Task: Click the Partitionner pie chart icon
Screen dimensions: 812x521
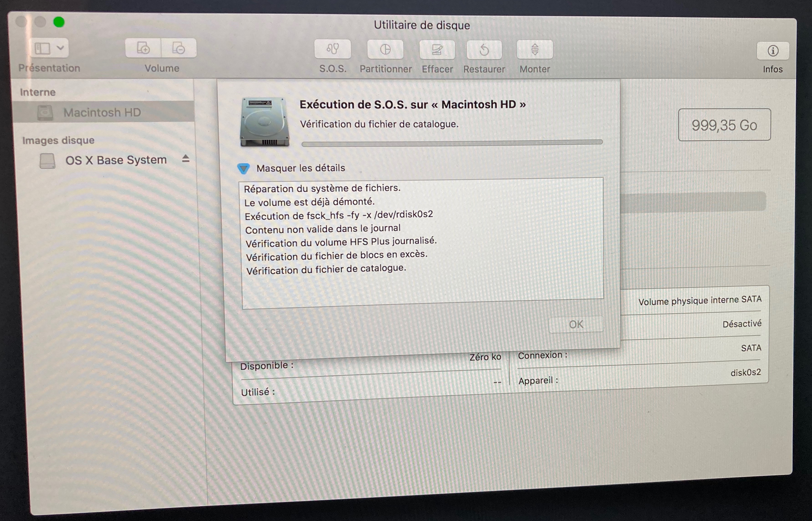Action: [x=385, y=50]
